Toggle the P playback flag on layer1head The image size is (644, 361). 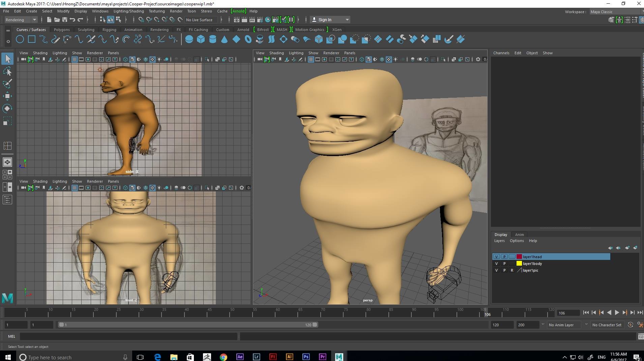coord(504,257)
